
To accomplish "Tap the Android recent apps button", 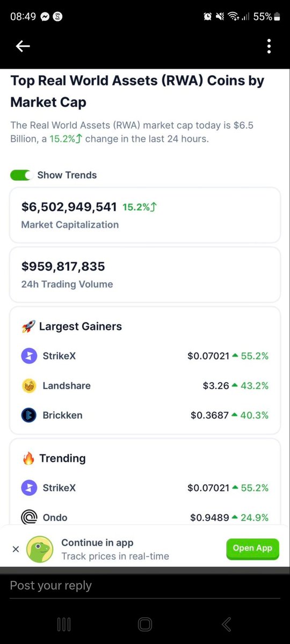I will point(64,624).
